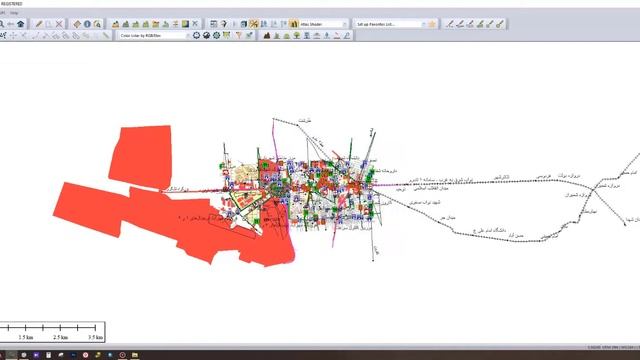Click the status bar coordinates readout
The image size is (640, 360).
[x=613, y=347]
